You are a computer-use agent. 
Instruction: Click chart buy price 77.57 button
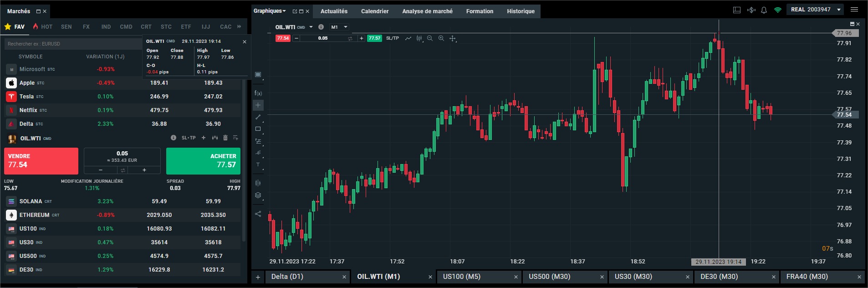pos(374,38)
